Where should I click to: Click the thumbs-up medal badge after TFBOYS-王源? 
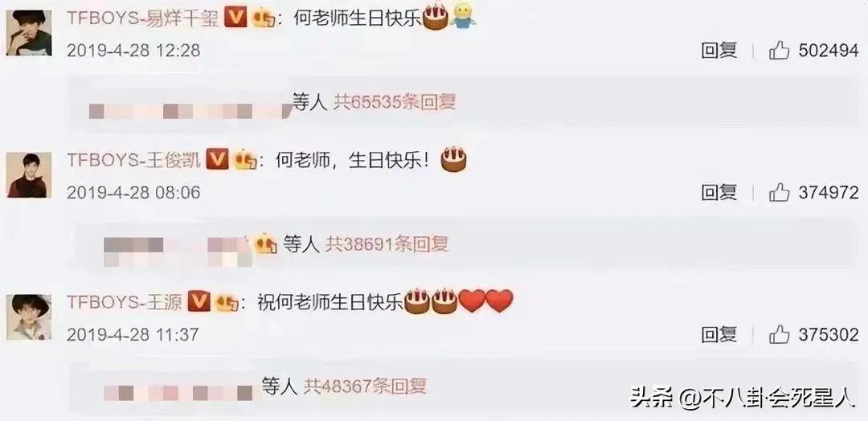227,302
